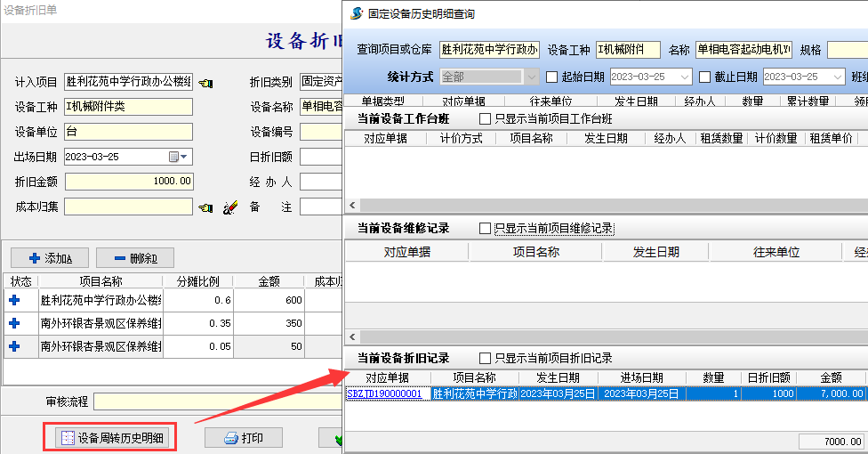Click the plus status icon in the 0.6 row
This screenshot has width=868, height=454.
tap(14, 300)
